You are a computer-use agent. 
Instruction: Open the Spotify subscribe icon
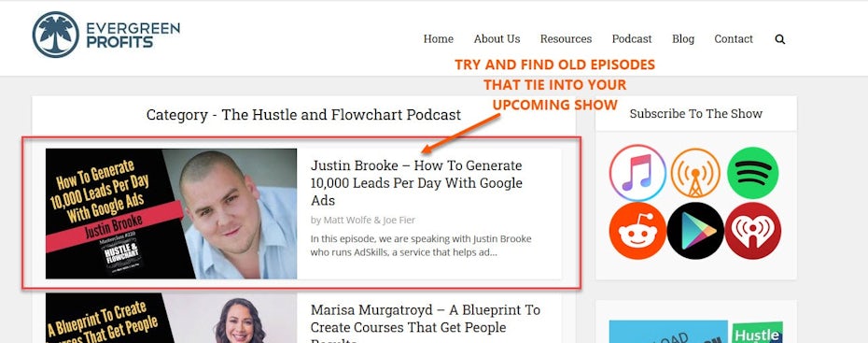coord(753,173)
